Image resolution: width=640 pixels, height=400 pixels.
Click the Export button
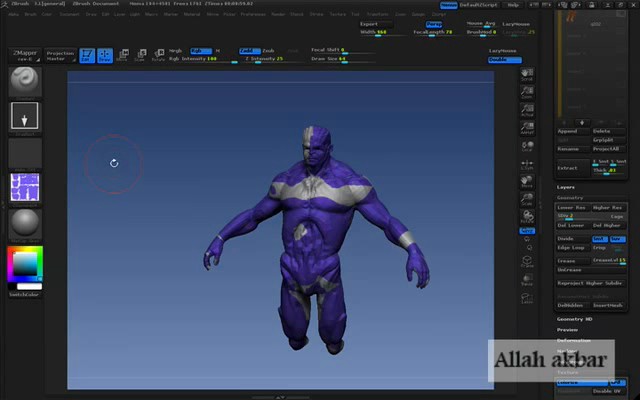click(x=376, y=24)
